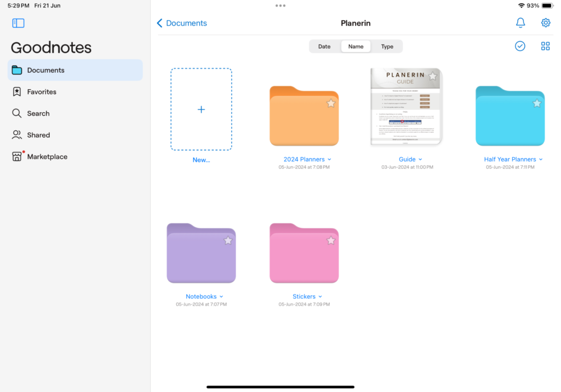Click the 2024 Planners modified date text

(x=304, y=167)
